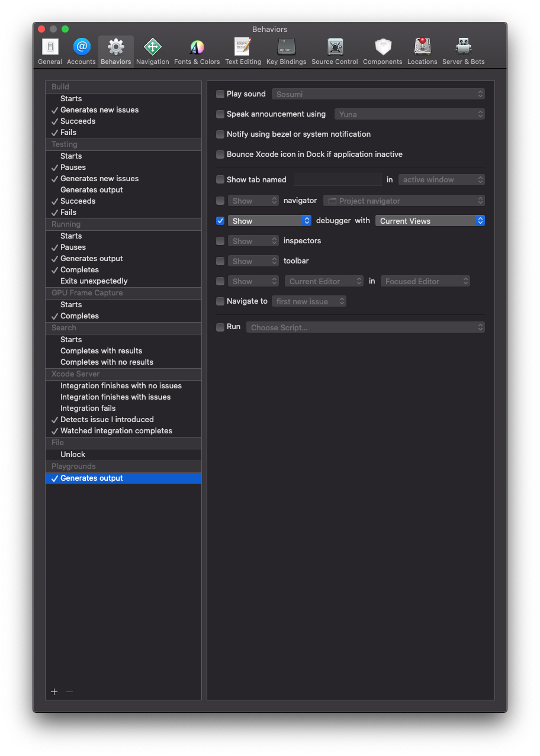Select Build Fails row

pyautogui.click(x=123, y=133)
